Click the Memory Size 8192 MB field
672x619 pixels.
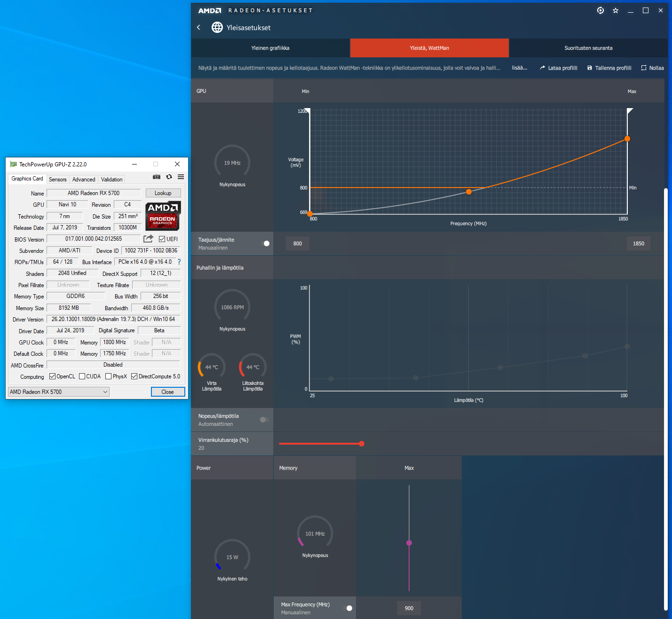pyautogui.click(x=69, y=308)
